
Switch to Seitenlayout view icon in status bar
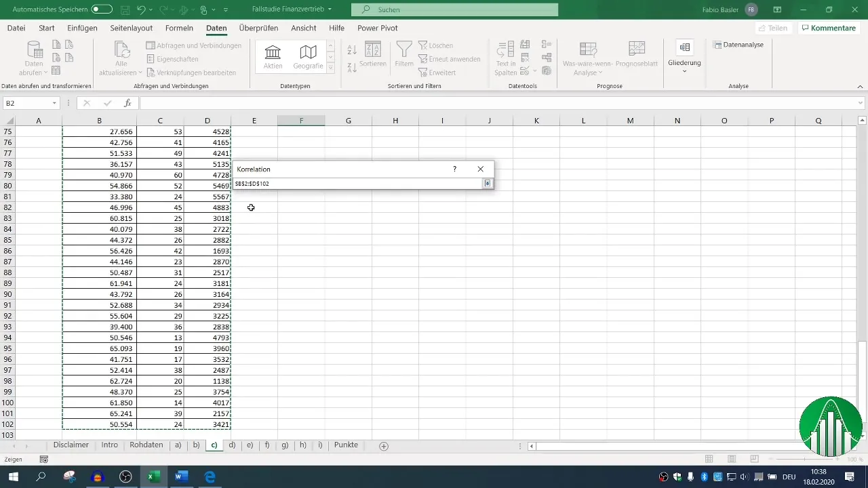click(x=732, y=460)
